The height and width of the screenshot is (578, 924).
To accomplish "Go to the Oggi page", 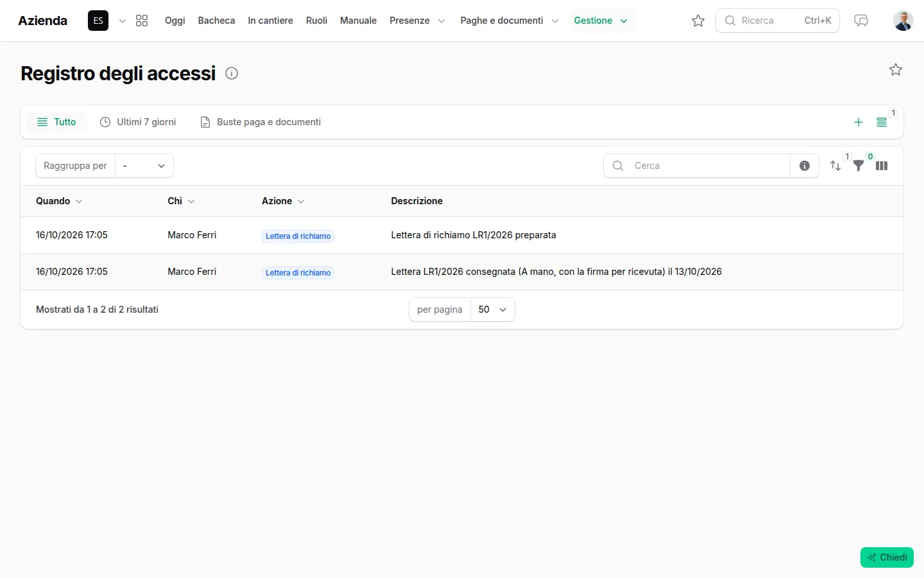I will [x=175, y=21].
